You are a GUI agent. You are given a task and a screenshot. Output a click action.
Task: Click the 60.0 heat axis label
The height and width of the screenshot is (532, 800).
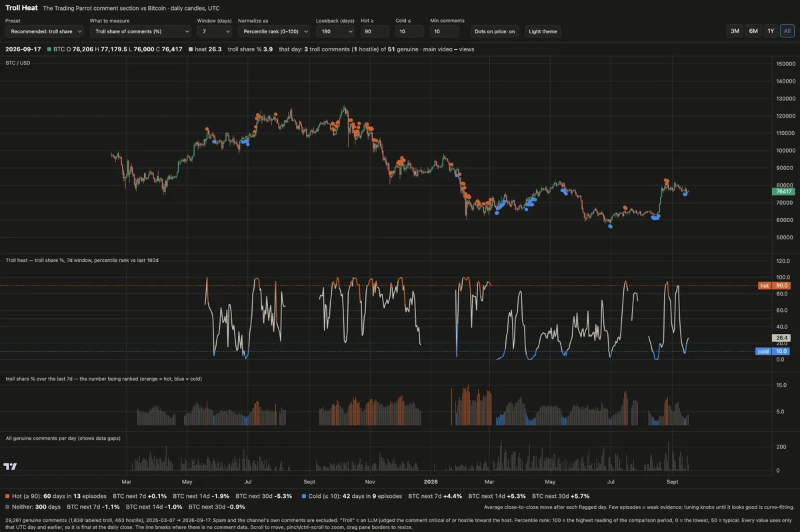click(x=783, y=310)
